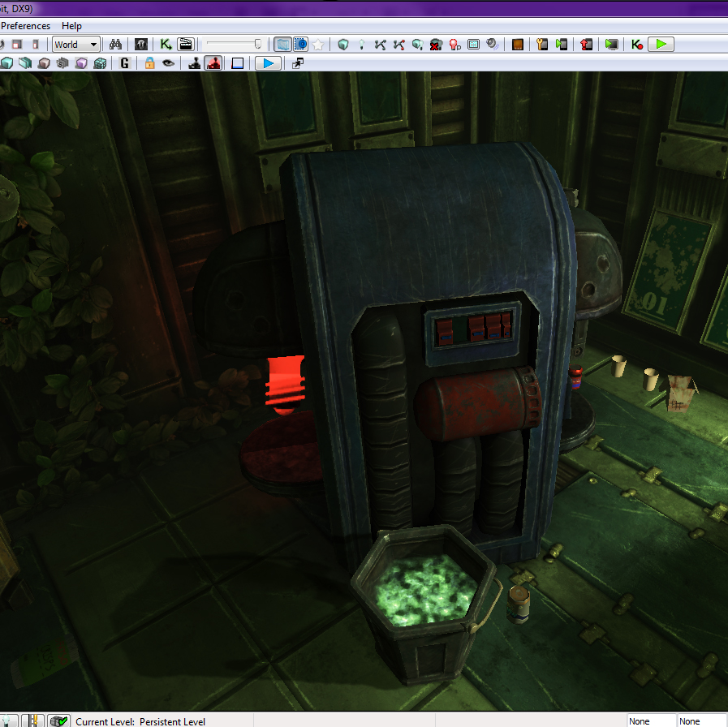Open the Content Browser icon

click(140, 45)
